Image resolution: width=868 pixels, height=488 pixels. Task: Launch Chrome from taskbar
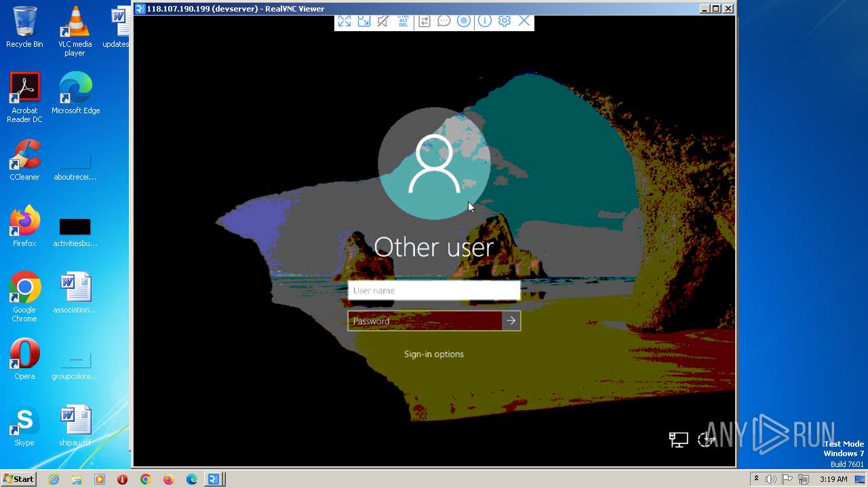[x=145, y=479]
